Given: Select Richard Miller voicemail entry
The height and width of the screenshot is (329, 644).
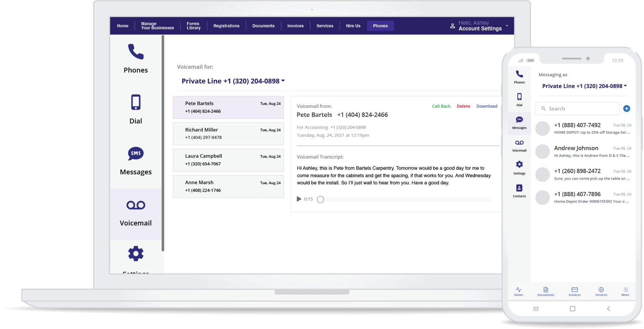Looking at the screenshot, I should [x=228, y=134].
